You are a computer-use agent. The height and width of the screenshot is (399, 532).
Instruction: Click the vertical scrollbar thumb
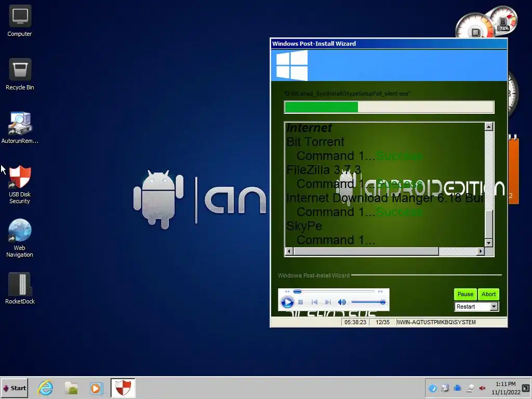point(488,224)
